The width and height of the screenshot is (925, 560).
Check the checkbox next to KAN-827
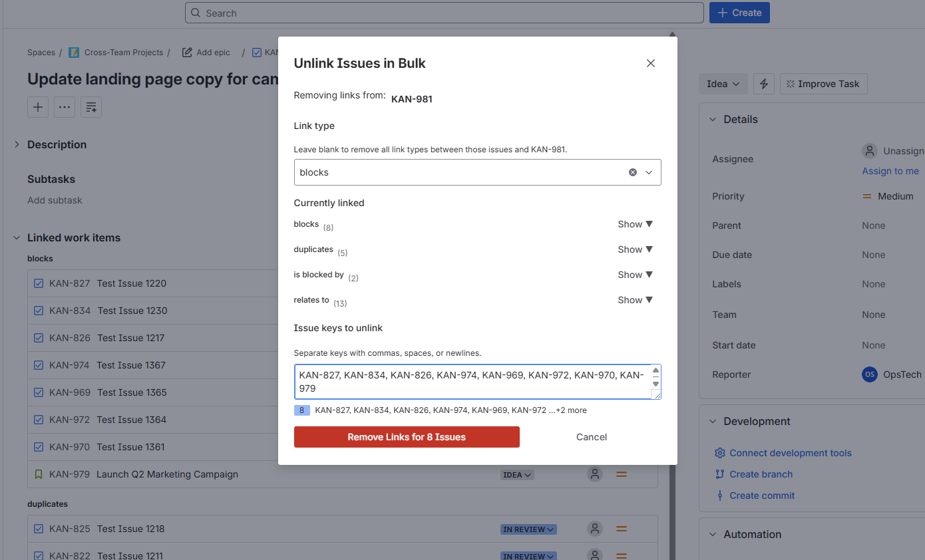click(39, 283)
